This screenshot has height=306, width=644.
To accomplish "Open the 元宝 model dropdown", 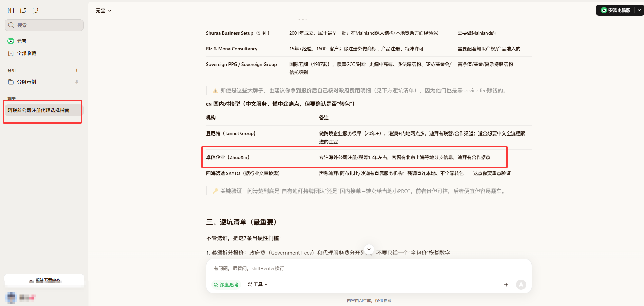I will point(104,11).
